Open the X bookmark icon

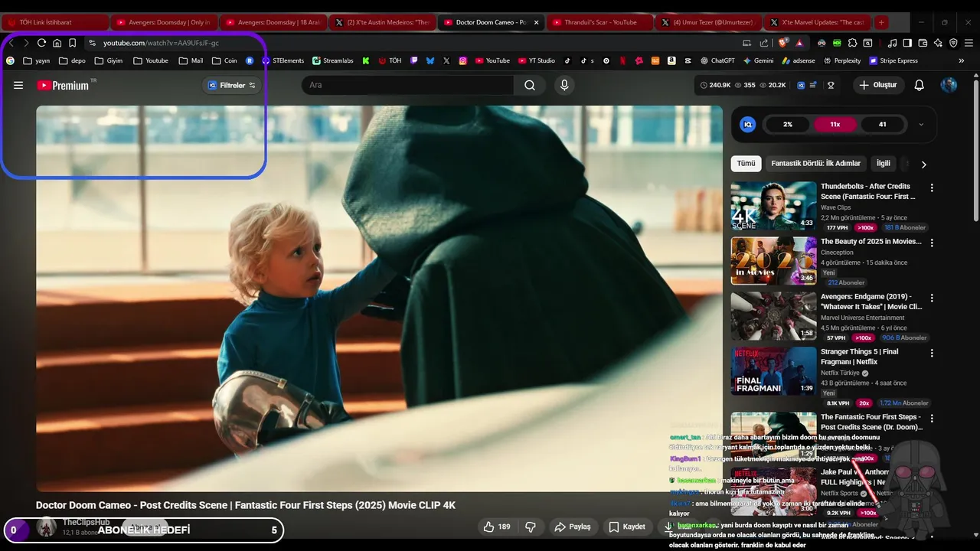pyautogui.click(x=446, y=60)
